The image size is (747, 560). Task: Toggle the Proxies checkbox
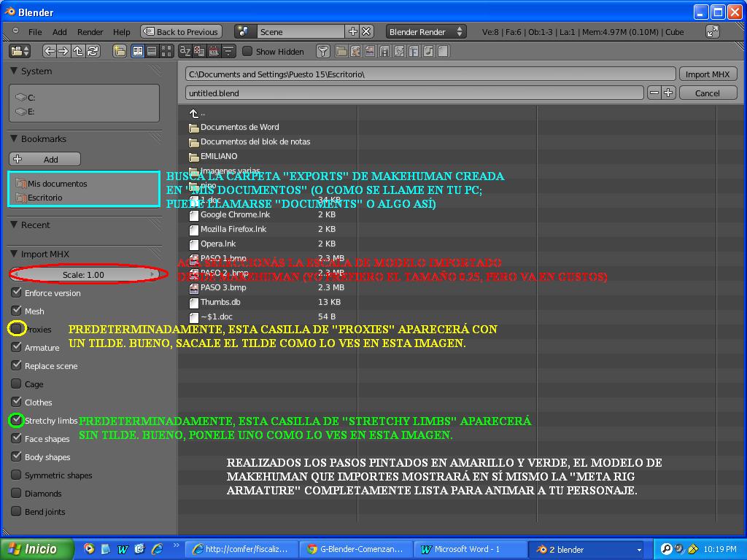[x=16, y=329]
